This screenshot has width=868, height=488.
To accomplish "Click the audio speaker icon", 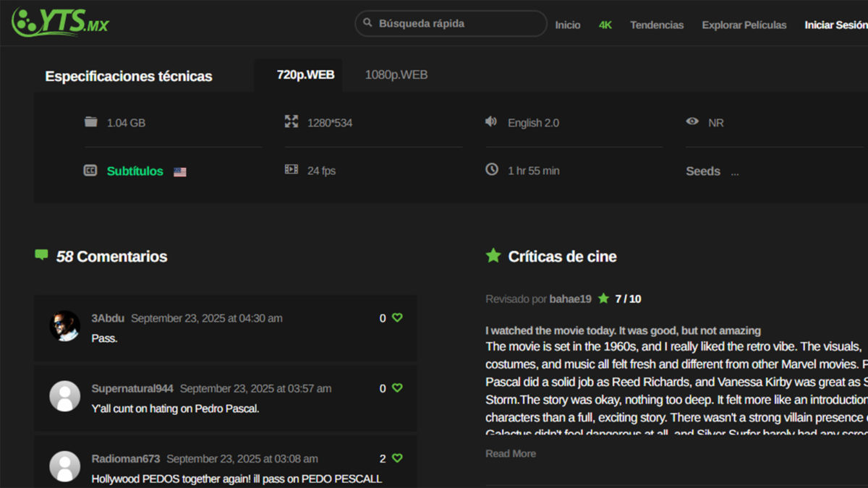I will (x=491, y=121).
